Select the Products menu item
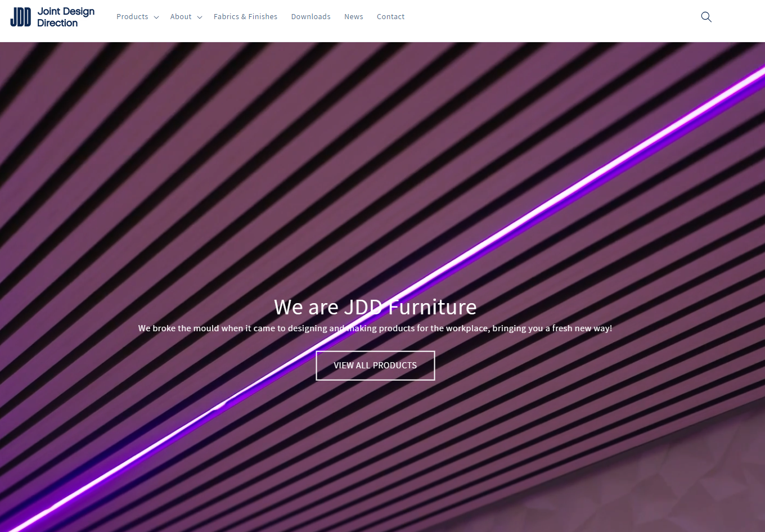 coord(132,16)
